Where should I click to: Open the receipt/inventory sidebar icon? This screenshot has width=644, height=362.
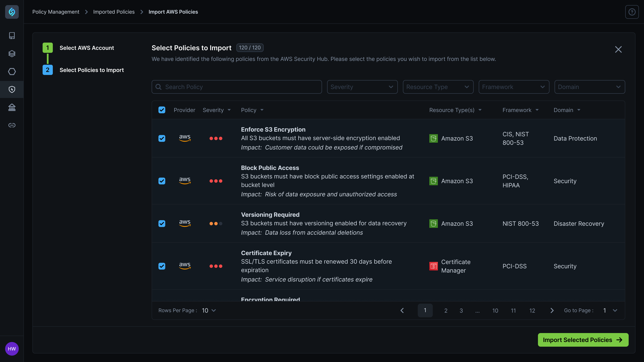[12, 36]
